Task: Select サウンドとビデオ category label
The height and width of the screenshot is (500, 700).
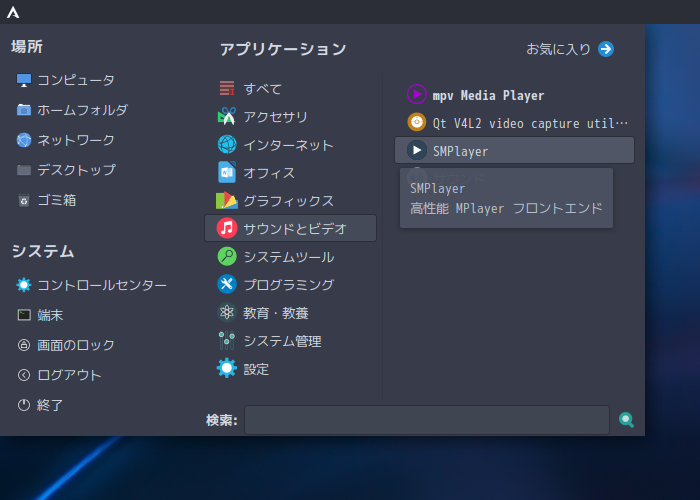Action: pos(295,229)
